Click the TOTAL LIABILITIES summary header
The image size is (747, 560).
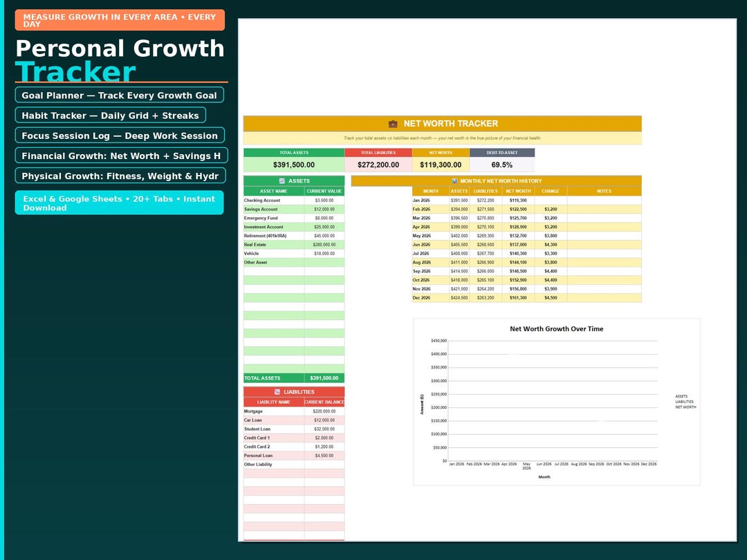pos(378,153)
